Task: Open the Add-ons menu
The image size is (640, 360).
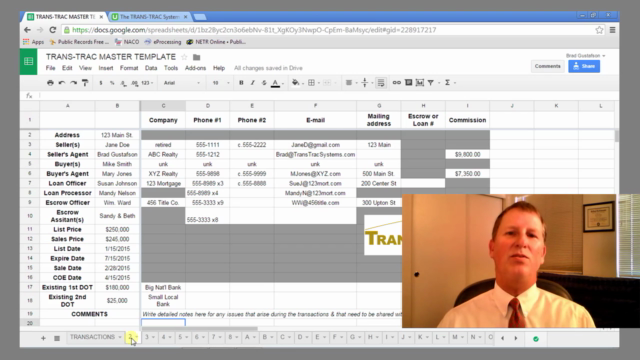Action: pos(195,68)
